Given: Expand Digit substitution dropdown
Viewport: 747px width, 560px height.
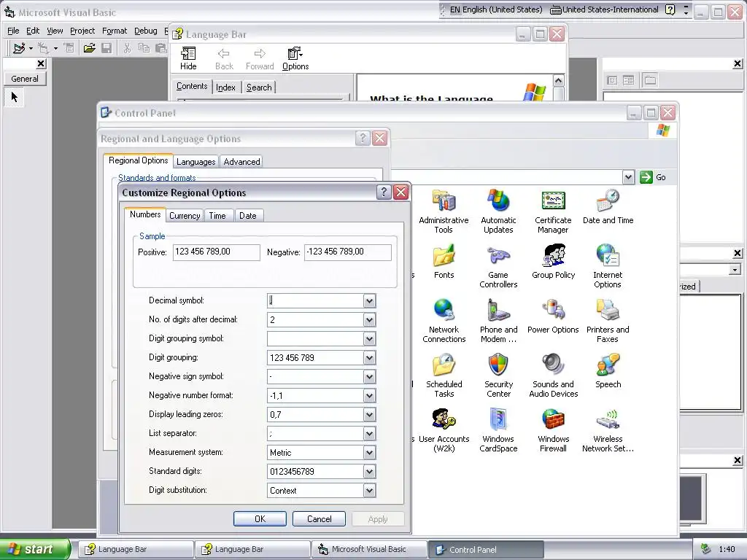Looking at the screenshot, I should click(369, 491).
